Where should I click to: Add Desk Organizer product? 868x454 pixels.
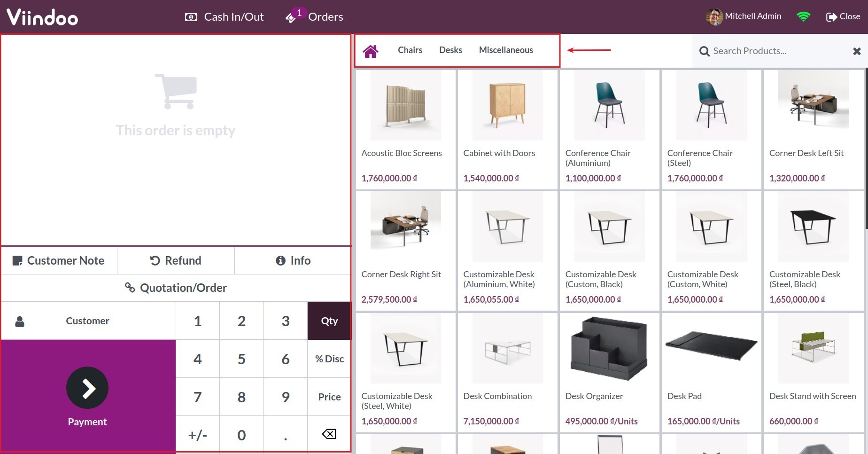(x=610, y=372)
